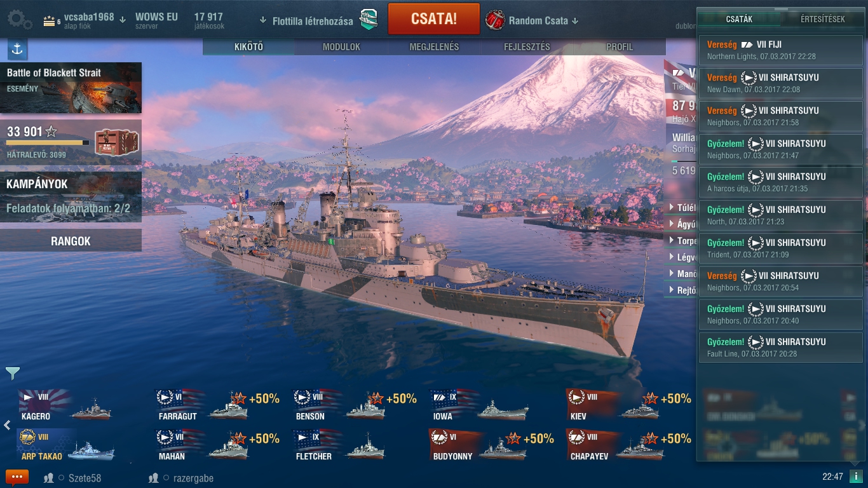Open the KAMPÁNYOK campaigns panel
This screenshot has height=488, width=868.
tap(71, 196)
